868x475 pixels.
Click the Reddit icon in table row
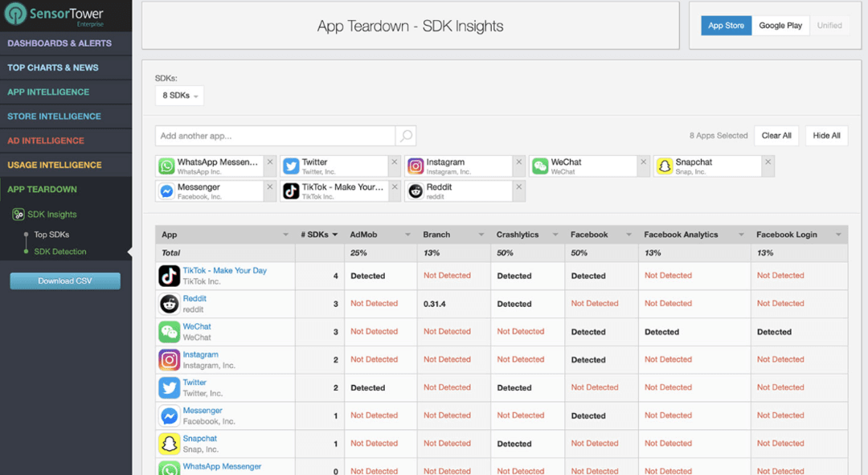(169, 304)
